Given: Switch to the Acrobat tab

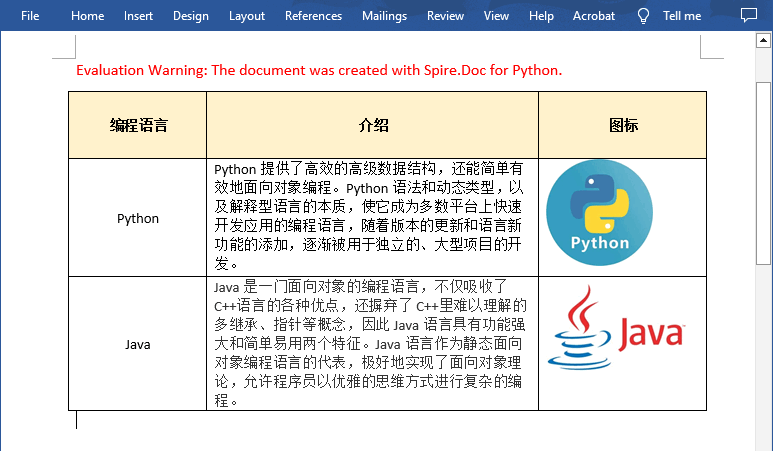Looking at the screenshot, I should coord(594,16).
